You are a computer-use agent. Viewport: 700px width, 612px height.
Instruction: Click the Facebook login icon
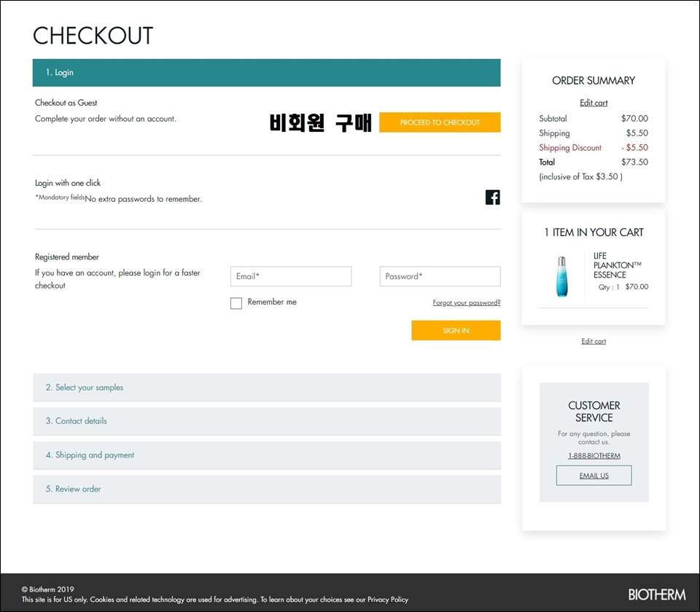coord(492,197)
